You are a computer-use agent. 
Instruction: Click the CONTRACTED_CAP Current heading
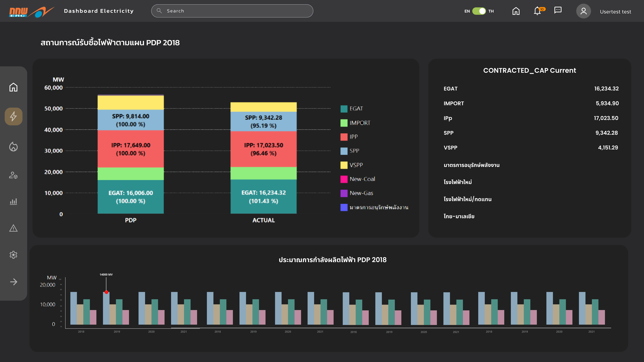530,71
